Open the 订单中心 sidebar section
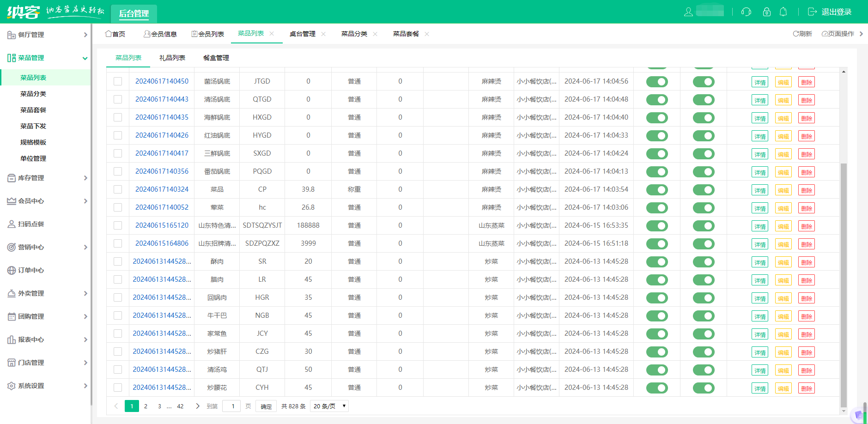Screen dimensions: 868x424 (x=31, y=270)
